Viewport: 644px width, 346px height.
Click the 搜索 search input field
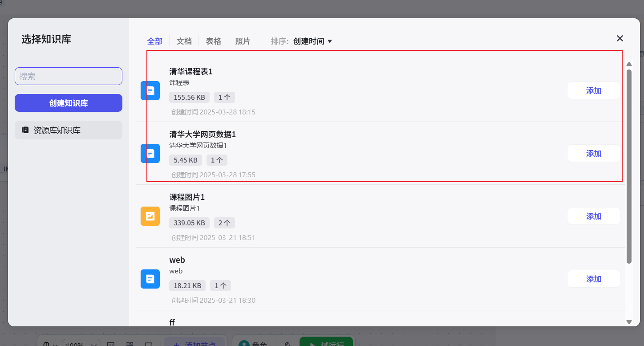pos(69,76)
